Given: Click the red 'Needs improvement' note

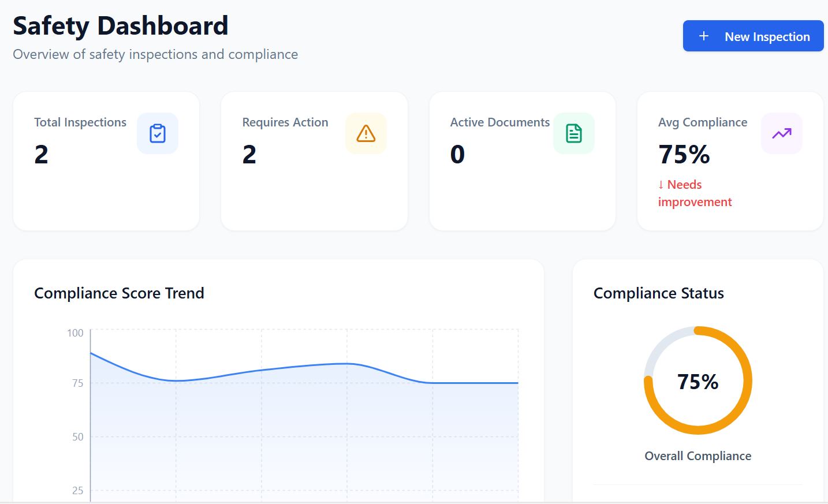Looking at the screenshot, I should tap(695, 193).
